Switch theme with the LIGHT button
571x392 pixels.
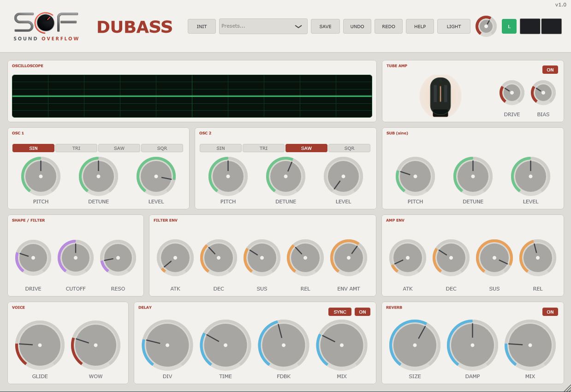click(x=454, y=26)
